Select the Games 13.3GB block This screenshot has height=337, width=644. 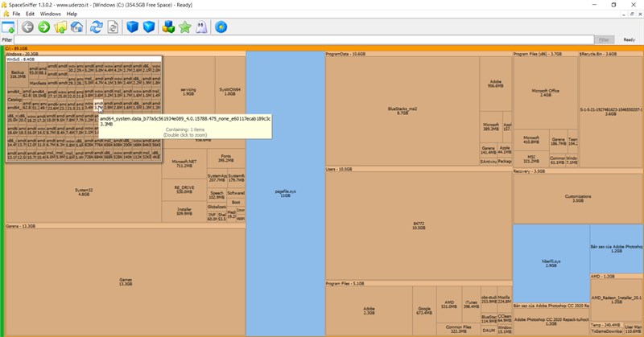(x=126, y=282)
